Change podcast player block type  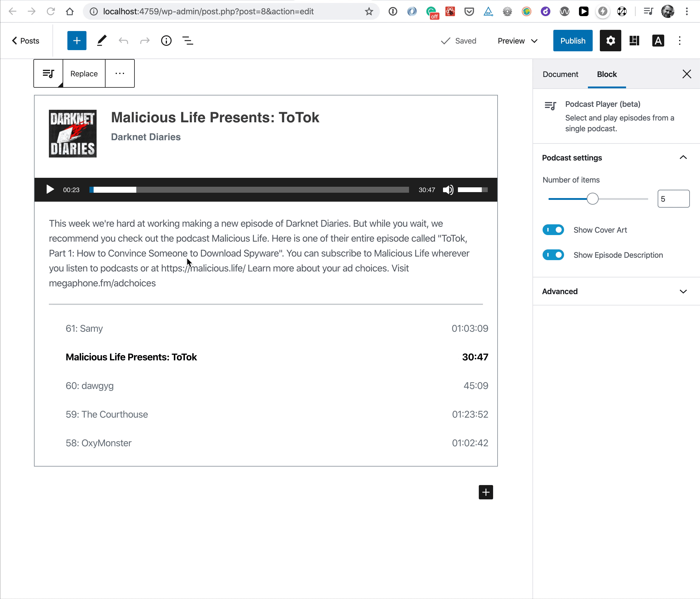point(48,73)
